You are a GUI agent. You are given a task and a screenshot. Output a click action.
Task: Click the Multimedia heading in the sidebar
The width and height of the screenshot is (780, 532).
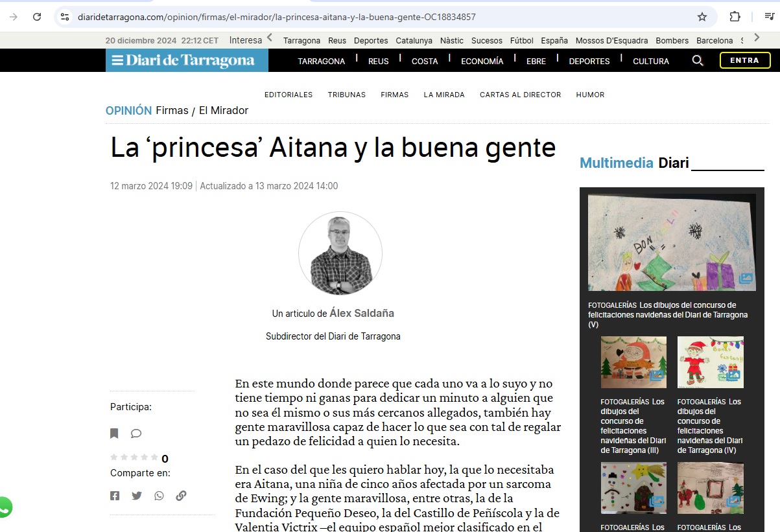[617, 163]
